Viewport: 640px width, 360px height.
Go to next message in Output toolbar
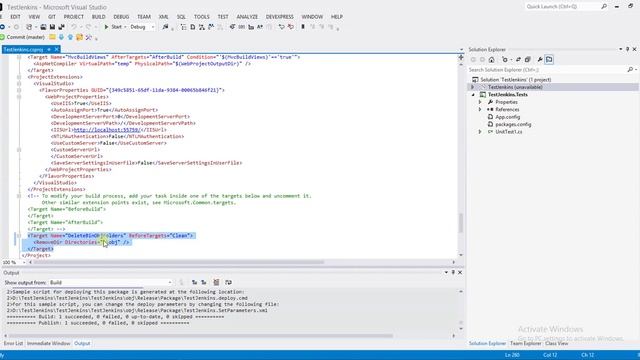[x=204, y=282]
